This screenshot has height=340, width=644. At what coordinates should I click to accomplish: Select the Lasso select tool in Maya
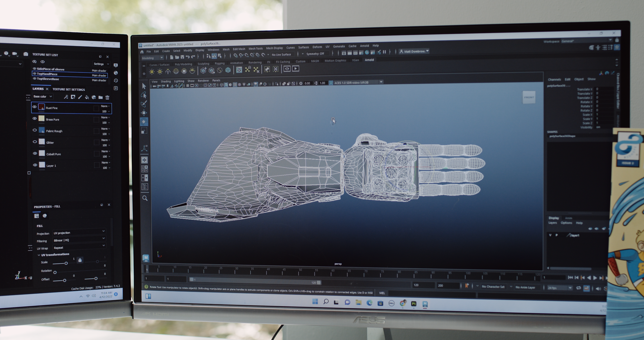coord(144,95)
